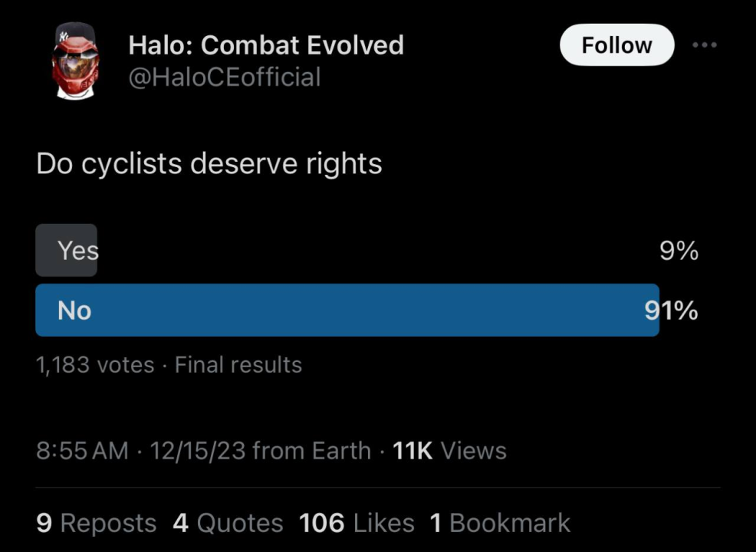Show the 106 Likes list
The height and width of the screenshot is (552, 756).
click(x=357, y=523)
